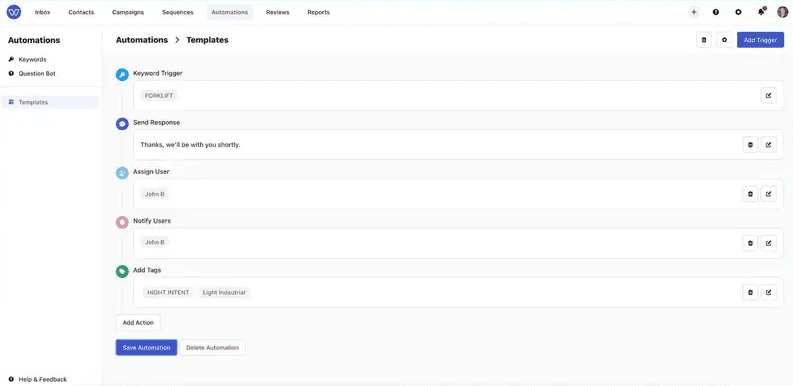
Task: Go to the Automations tab
Action: point(230,12)
